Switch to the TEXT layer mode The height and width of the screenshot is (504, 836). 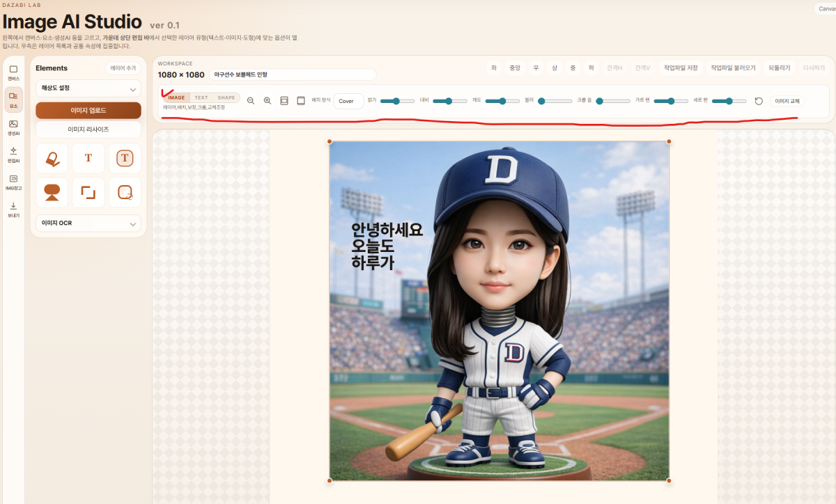(x=201, y=98)
